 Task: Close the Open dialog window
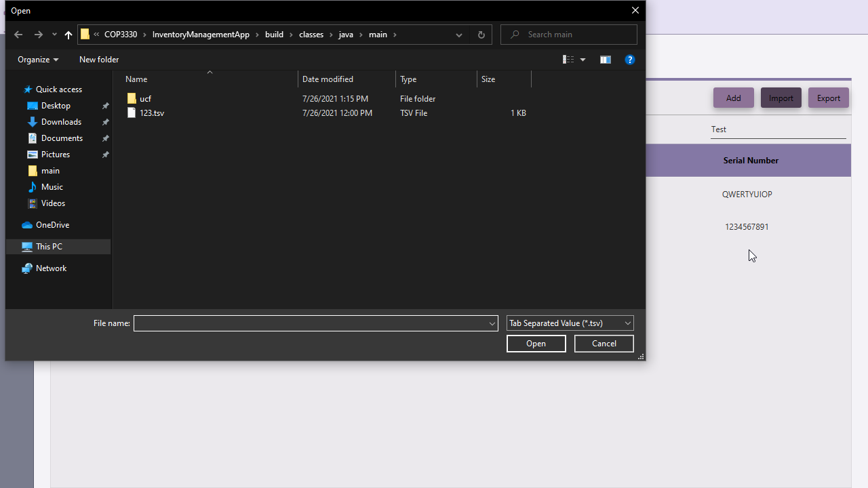click(x=635, y=10)
